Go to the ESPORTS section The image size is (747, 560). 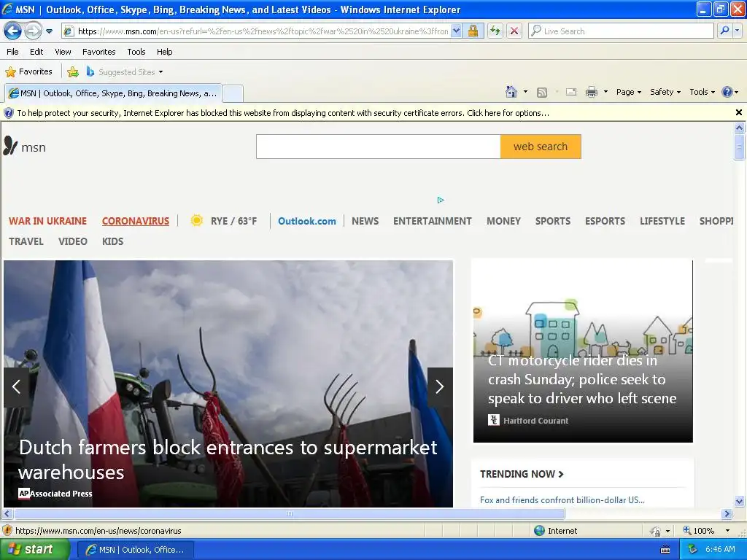pyautogui.click(x=605, y=221)
